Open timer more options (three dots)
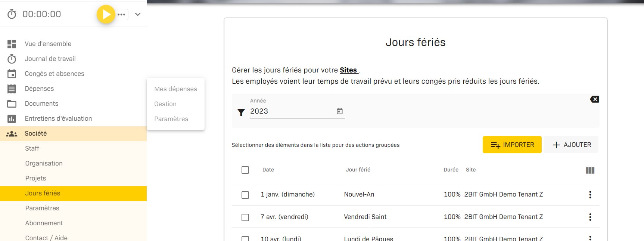The height and width of the screenshot is (241, 644). 122,15
